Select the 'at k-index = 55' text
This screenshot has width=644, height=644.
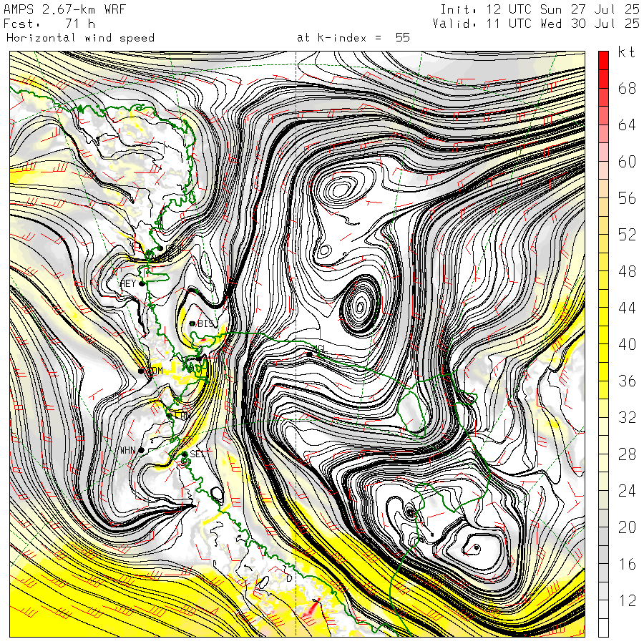click(x=353, y=38)
